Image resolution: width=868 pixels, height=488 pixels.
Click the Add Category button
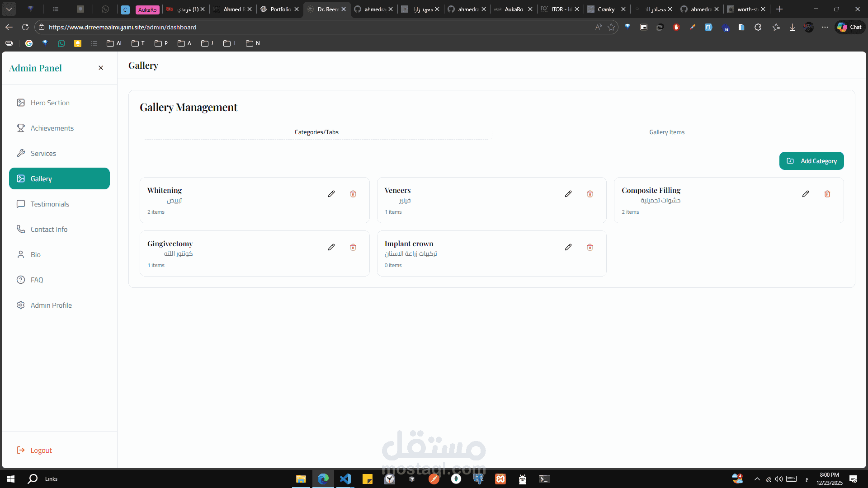point(811,161)
